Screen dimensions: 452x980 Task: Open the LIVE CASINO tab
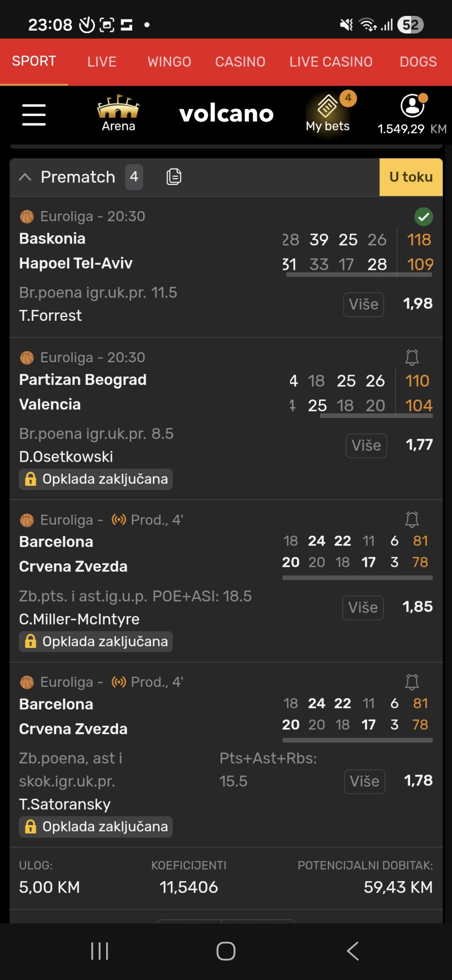(331, 62)
